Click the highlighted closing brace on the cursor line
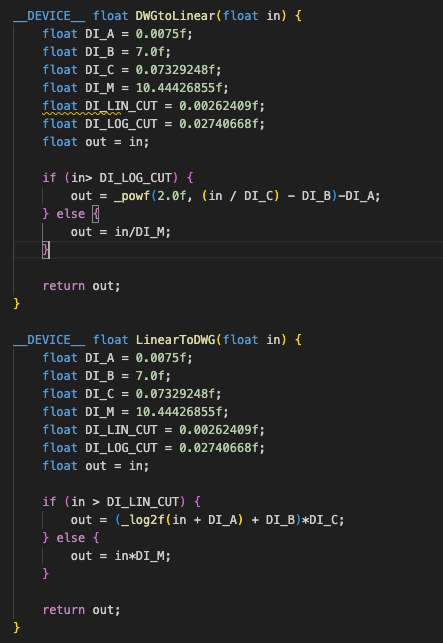Image resolution: width=443 pixels, height=643 pixels. tap(46, 250)
